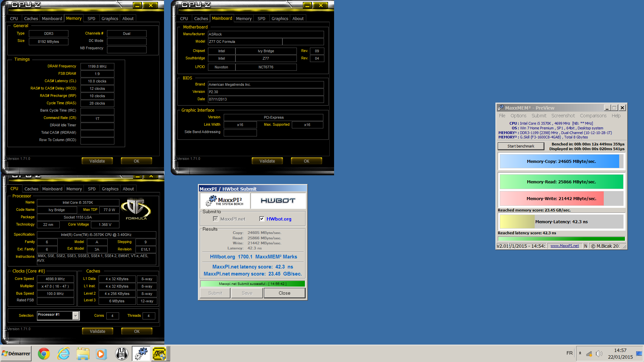Switch to CPU tab in CPU-Z Memory window
Image resolution: width=644 pixels, height=362 pixels.
click(x=14, y=18)
